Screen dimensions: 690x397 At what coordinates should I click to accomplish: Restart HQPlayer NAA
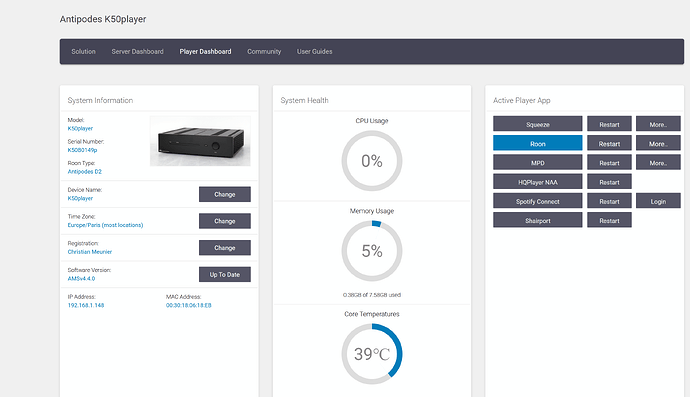(x=609, y=182)
